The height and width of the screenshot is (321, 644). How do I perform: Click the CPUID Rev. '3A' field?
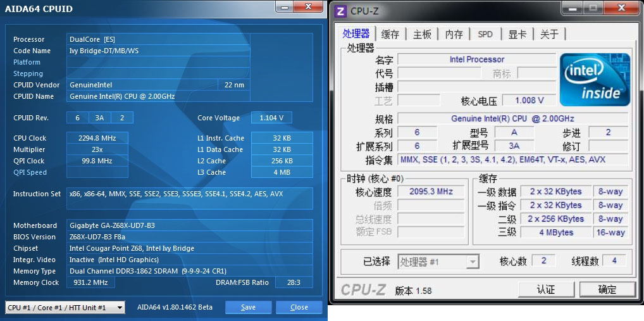(99, 118)
